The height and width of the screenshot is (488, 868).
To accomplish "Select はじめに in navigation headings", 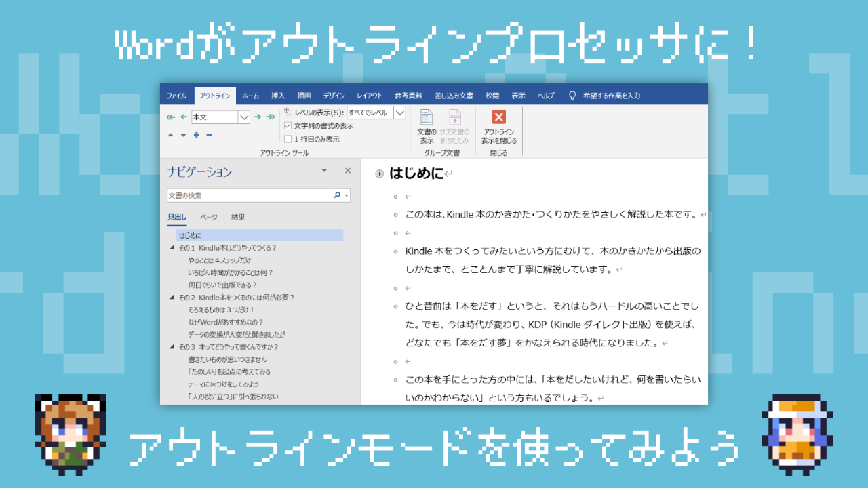I will click(x=260, y=235).
